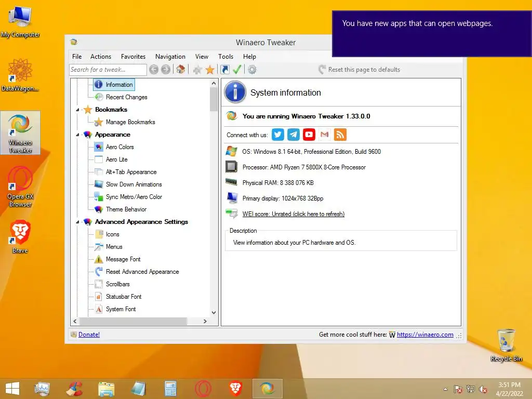Open the Navigation menu
The height and width of the screenshot is (399, 532).
click(x=170, y=57)
